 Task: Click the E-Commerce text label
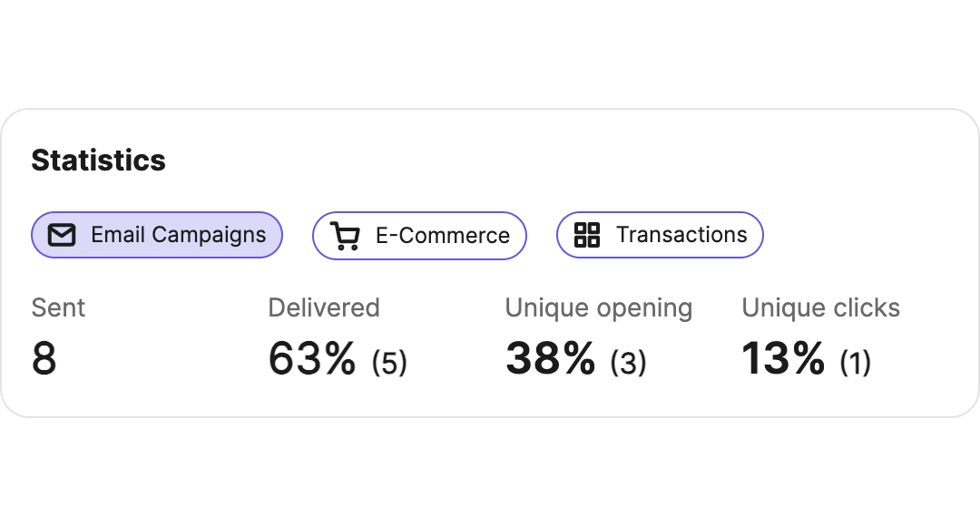point(443,236)
